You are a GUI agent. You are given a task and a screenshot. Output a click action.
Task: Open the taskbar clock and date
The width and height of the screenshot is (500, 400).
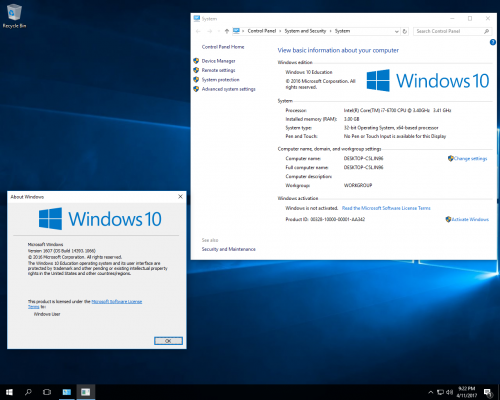coord(467,392)
